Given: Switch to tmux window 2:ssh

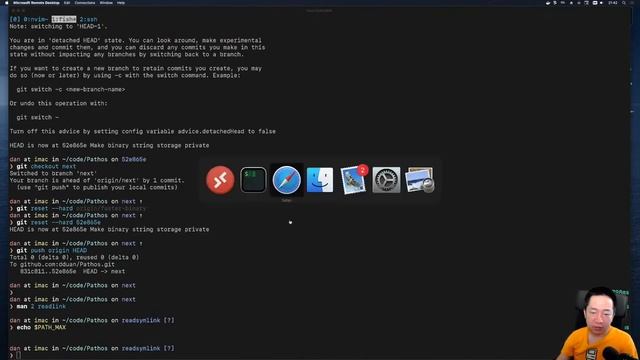Looking at the screenshot, I should (89, 19).
